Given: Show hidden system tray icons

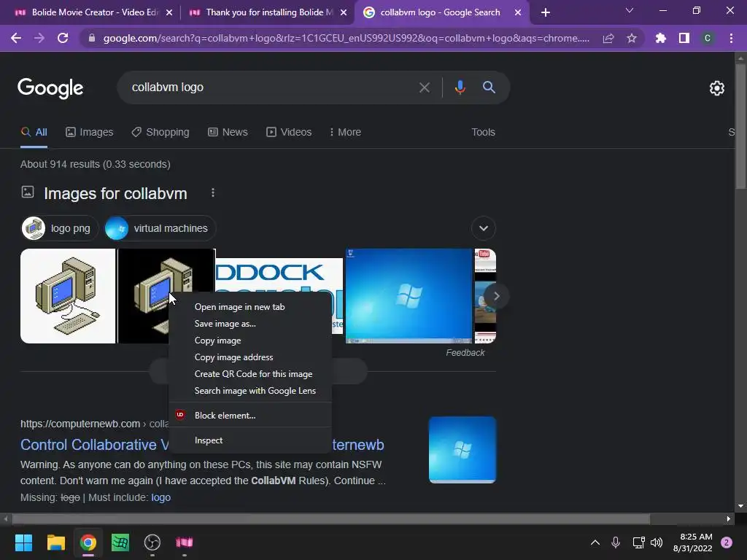Looking at the screenshot, I should [595, 542].
